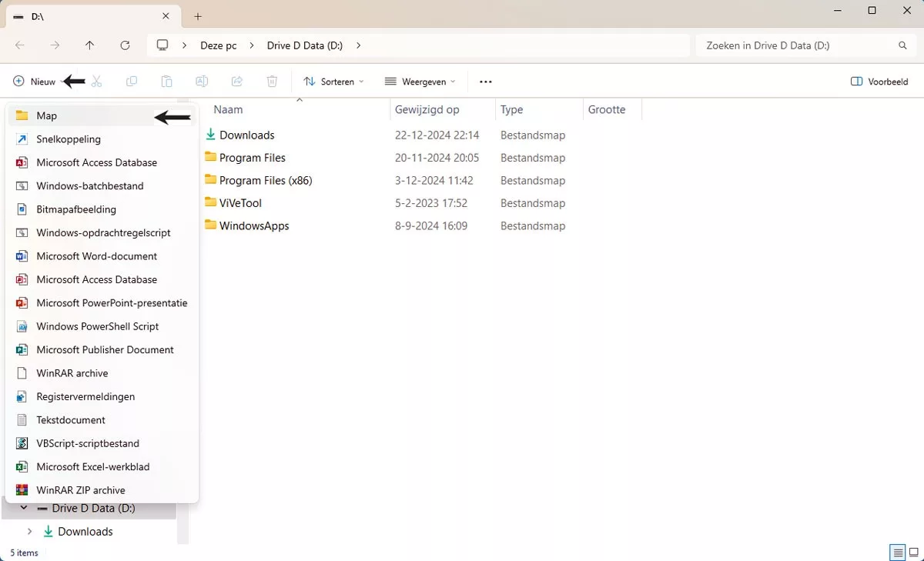Open the three-dot more options menu
Viewport: 924px width, 561px height.
485,82
